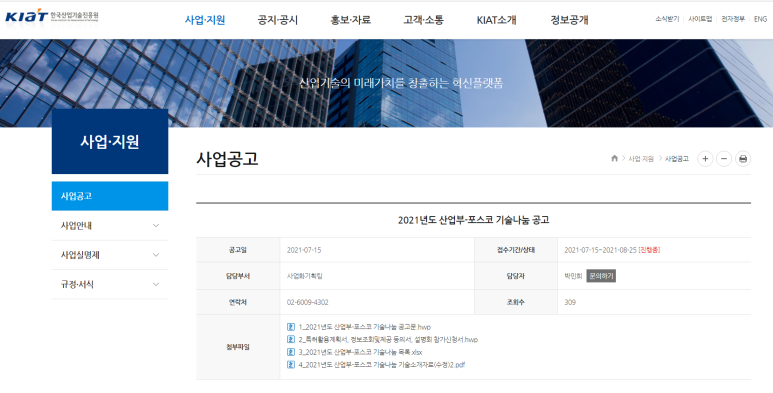Zoom in with the plus icon
Image resolution: width=773 pixels, height=393 pixels.
tap(705, 159)
